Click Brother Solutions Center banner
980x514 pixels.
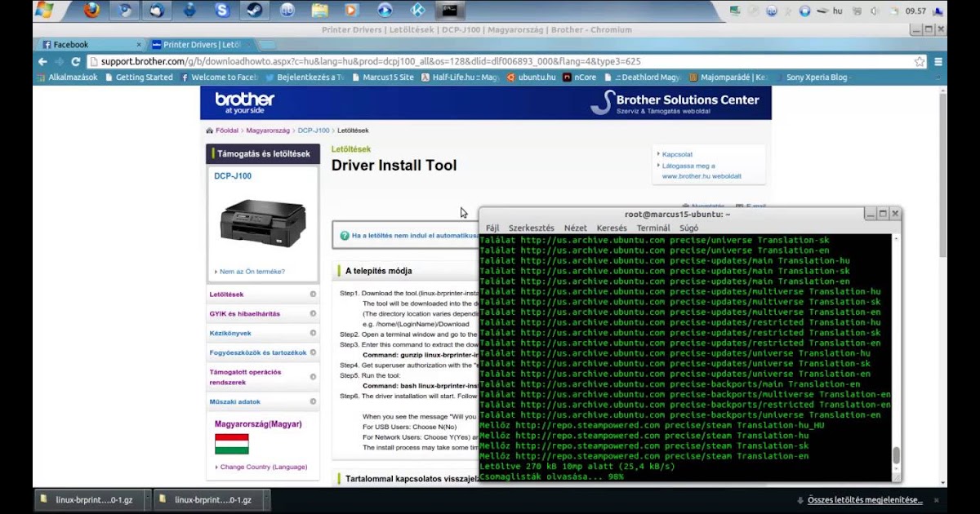675,102
